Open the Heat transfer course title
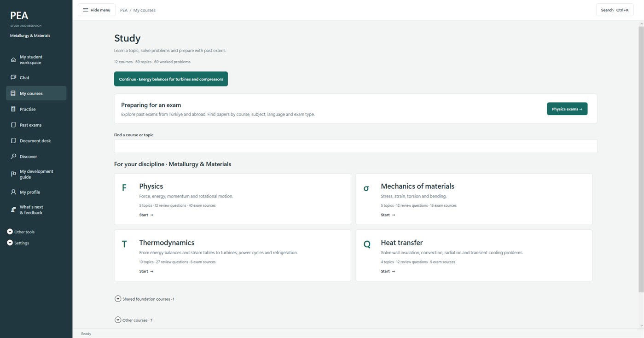Viewport: 644px width, 338px height. click(402, 243)
